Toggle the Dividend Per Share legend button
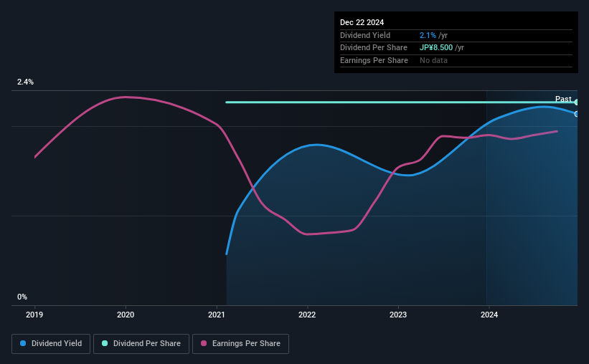589x364 pixels. tap(141, 344)
